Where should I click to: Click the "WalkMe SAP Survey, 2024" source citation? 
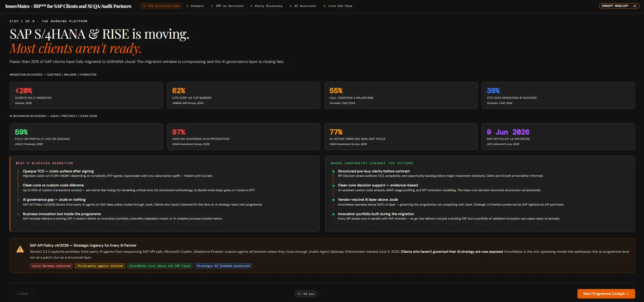click(x=187, y=103)
